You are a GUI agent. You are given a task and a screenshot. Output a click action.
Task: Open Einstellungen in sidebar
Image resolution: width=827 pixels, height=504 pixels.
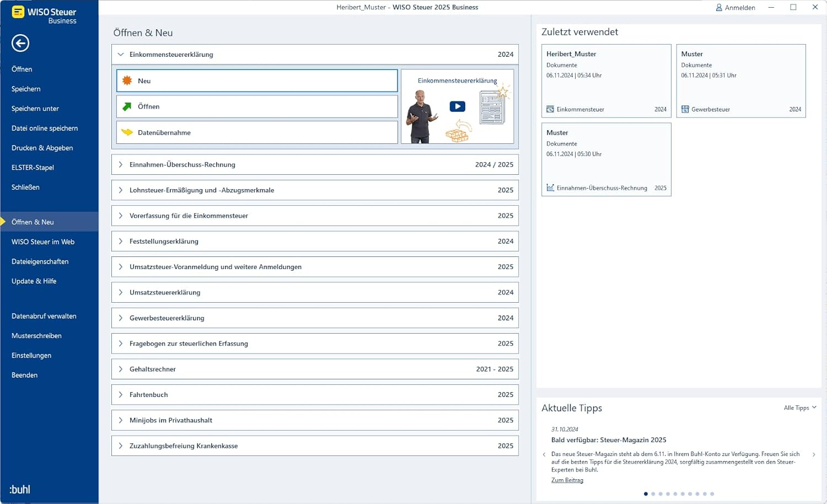click(x=31, y=356)
